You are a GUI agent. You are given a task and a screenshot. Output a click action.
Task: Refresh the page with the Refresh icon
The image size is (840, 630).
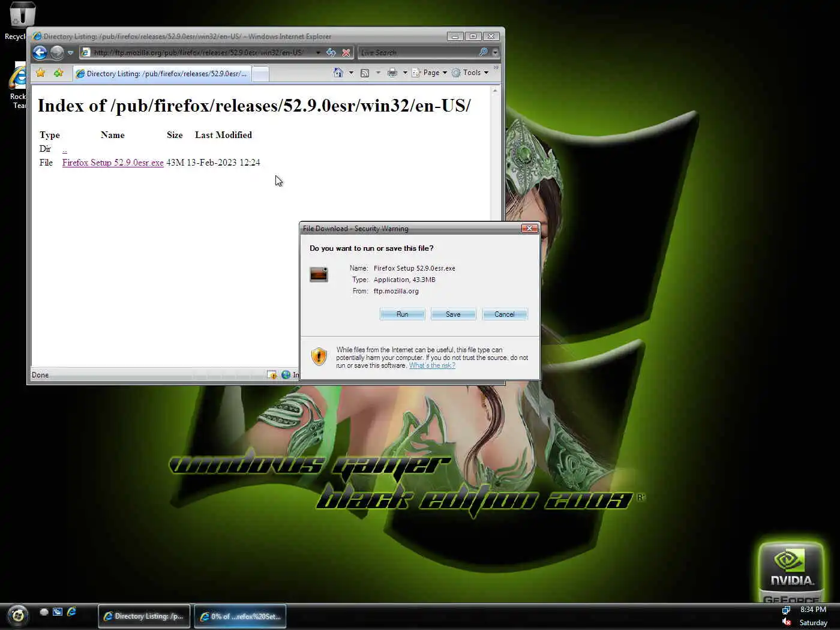[x=331, y=53]
